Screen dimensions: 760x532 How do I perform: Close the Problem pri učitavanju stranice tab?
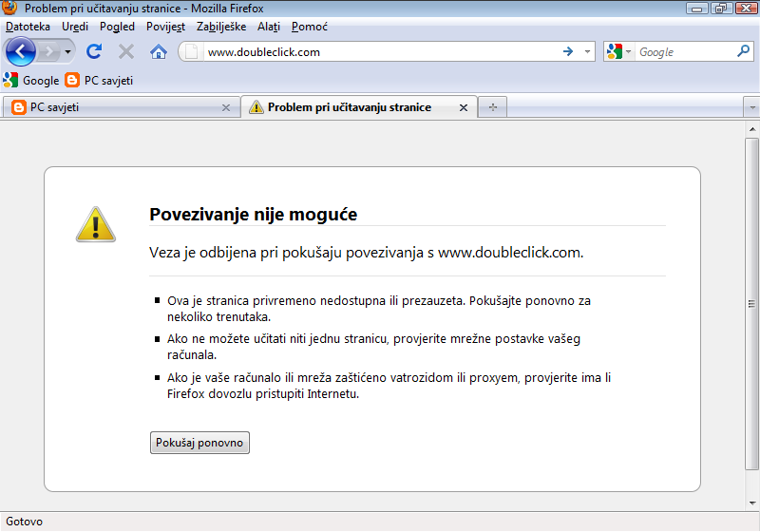pos(464,107)
